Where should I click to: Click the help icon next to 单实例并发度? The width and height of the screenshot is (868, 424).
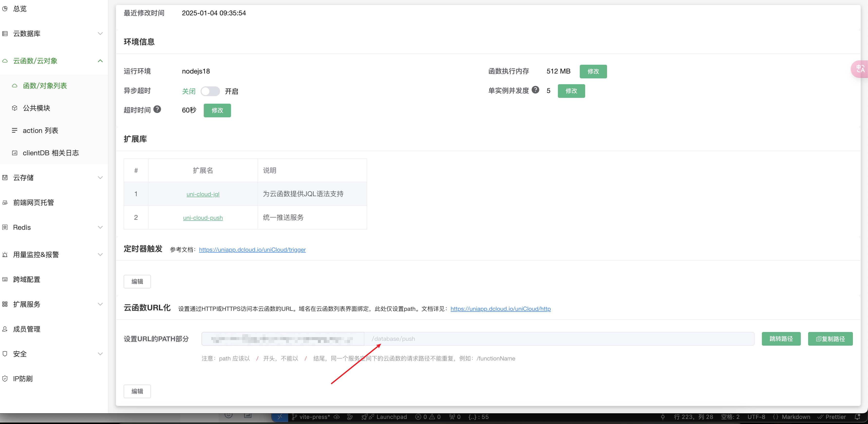536,90
